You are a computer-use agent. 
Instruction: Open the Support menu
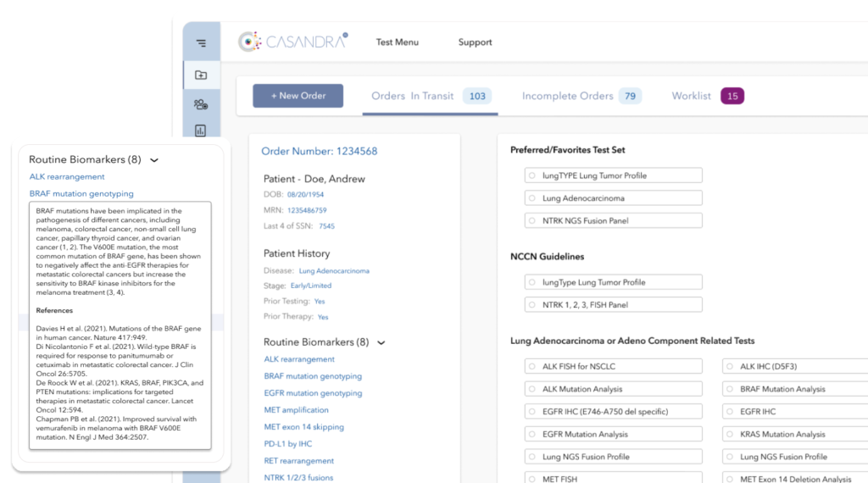[x=475, y=42]
